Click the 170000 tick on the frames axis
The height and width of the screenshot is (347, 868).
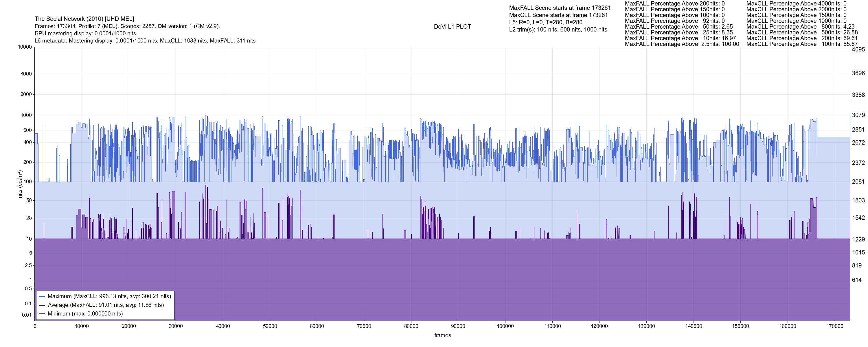835,326
